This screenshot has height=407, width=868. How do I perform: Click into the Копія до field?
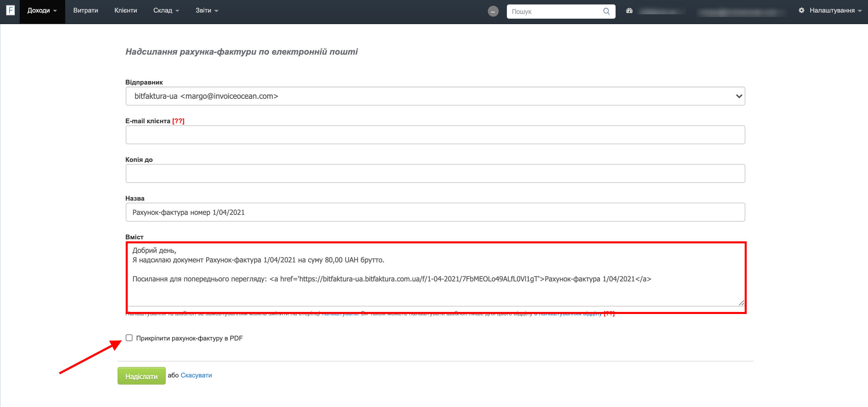435,174
